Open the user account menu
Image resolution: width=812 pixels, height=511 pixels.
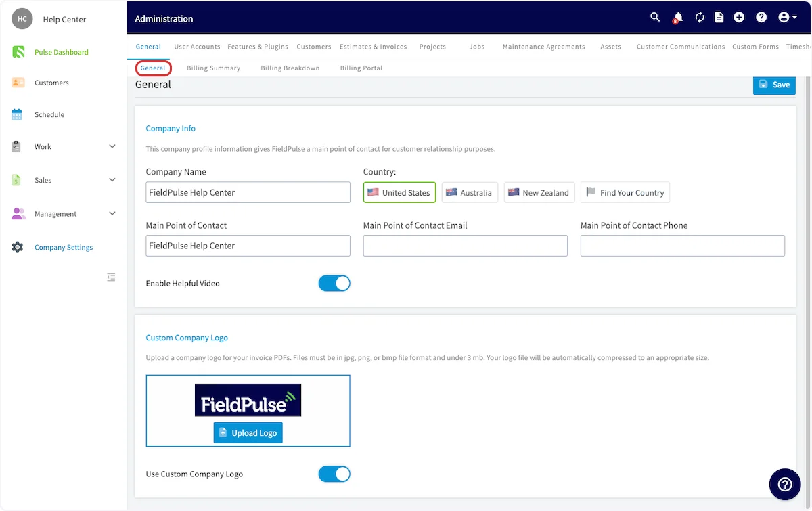[x=788, y=18]
